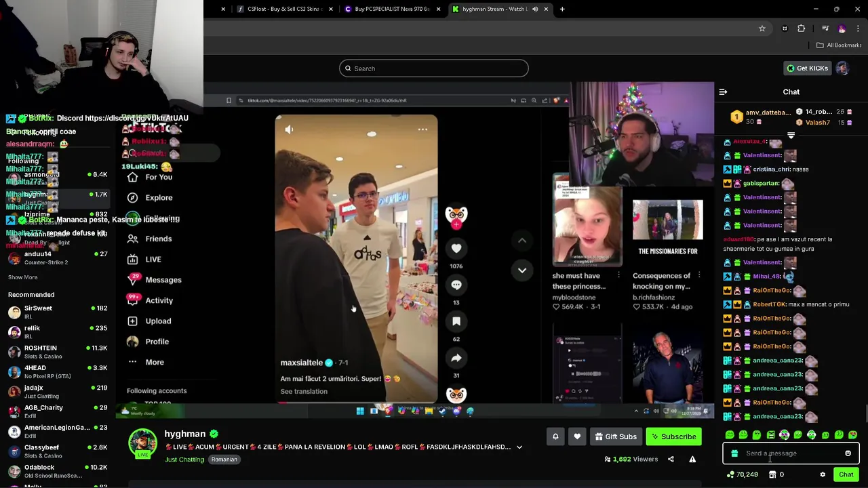The width and height of the screenshot is (868, 488).
Task: Mute the hyghman Stream tab audio
Action: click(535, 9)
